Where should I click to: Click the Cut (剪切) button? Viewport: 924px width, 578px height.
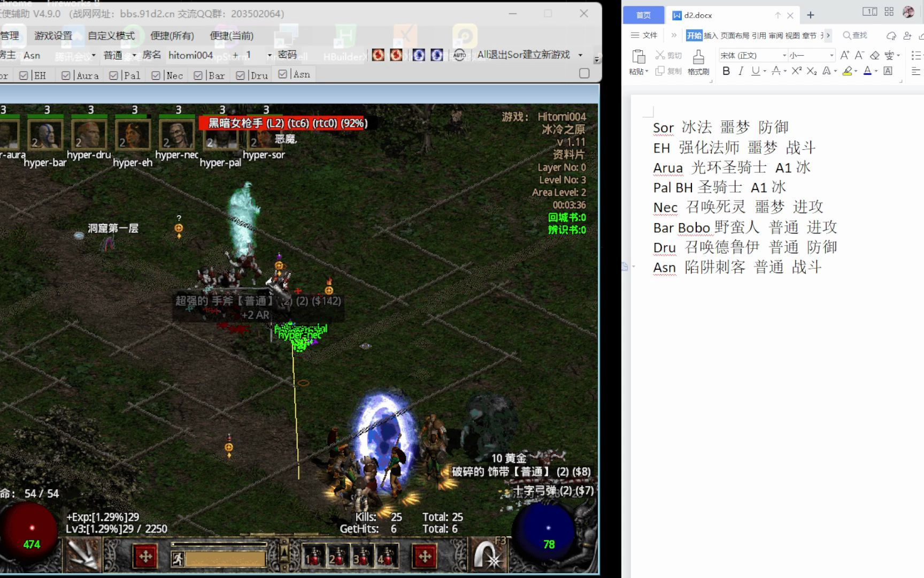[x=669, y=55]
